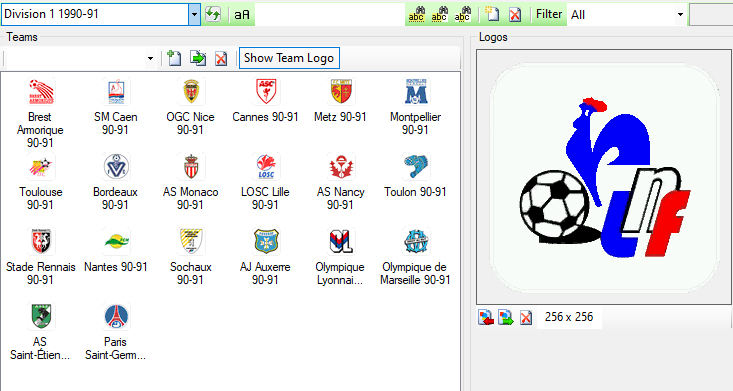
Task: Select the Sochaux 90-91 team icon
Action: (191, 241)
